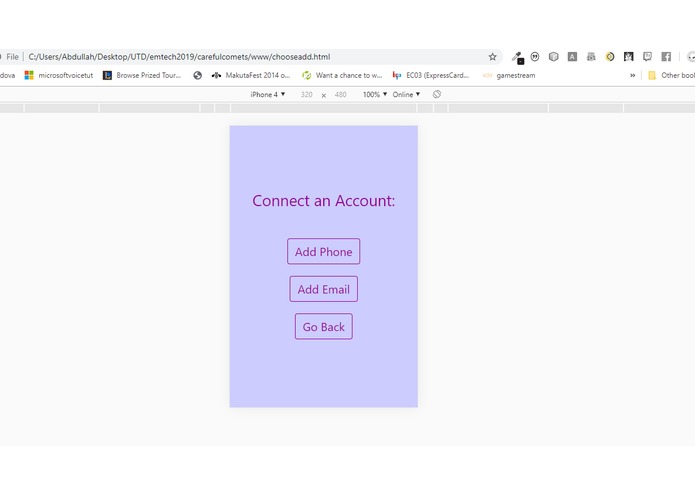
Task: Click the File label in address bar
Action: pos(12,57)
